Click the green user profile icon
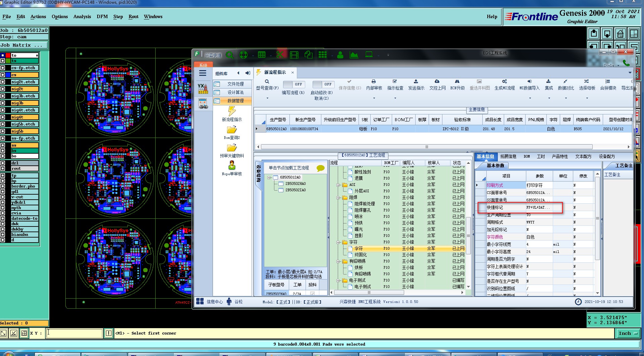Image resolution: width=644 pixels, height=356 pixels. coord(340,55)
